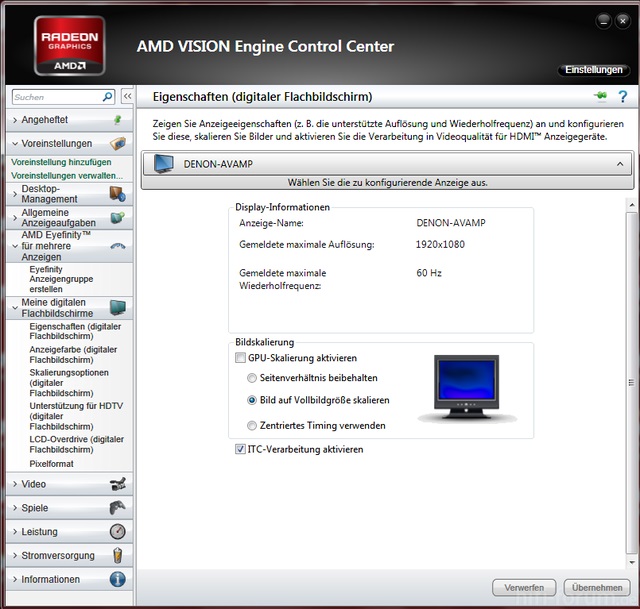
Task: Collapse the DENON-AVAMP display selector chevron
Action: [x=620, y=164]
